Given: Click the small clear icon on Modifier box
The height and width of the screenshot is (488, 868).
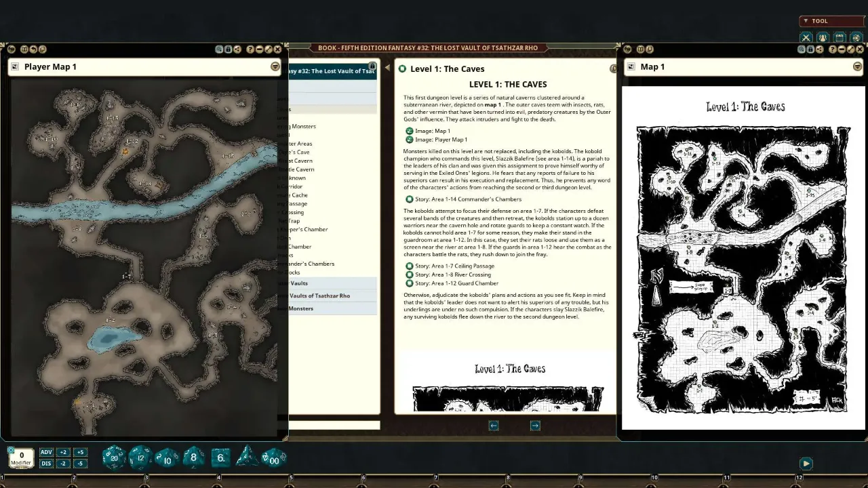Looking at the screenshot, I should coord(10,450).
